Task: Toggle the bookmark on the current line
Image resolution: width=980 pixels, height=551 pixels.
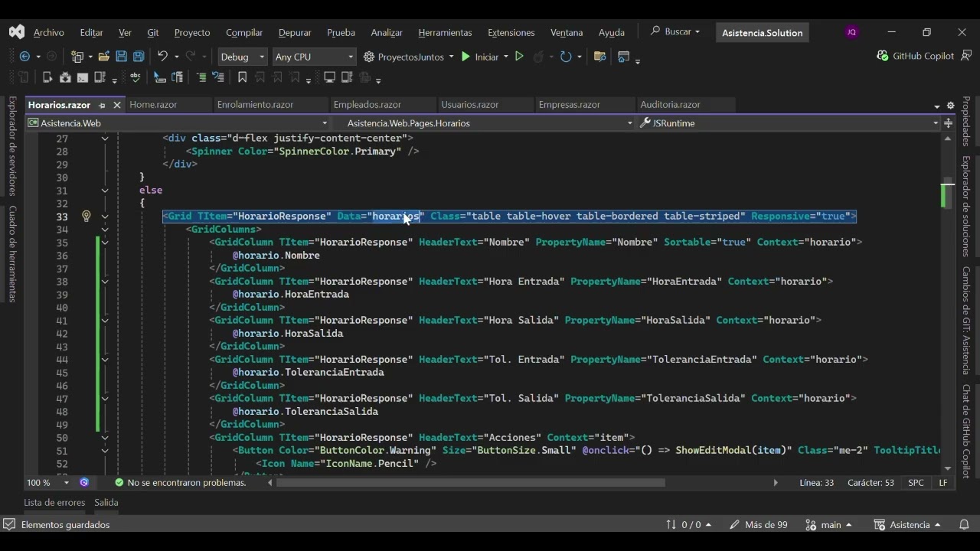Action: 242,77
